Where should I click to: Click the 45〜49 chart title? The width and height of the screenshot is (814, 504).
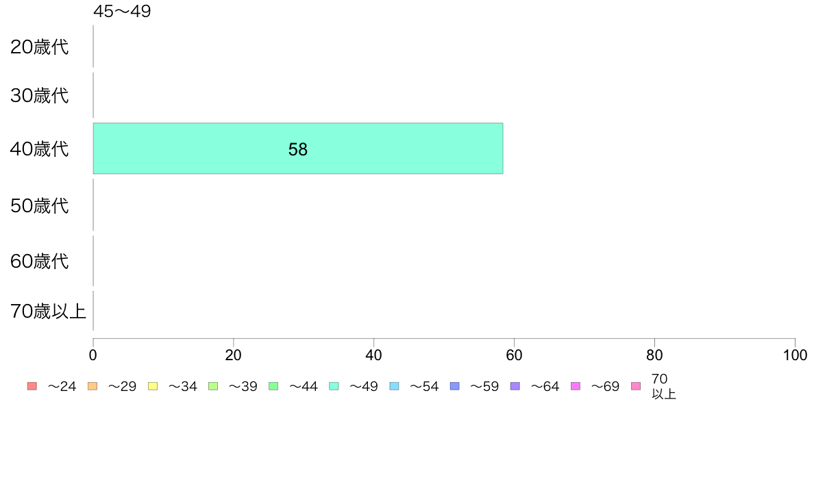122,11
